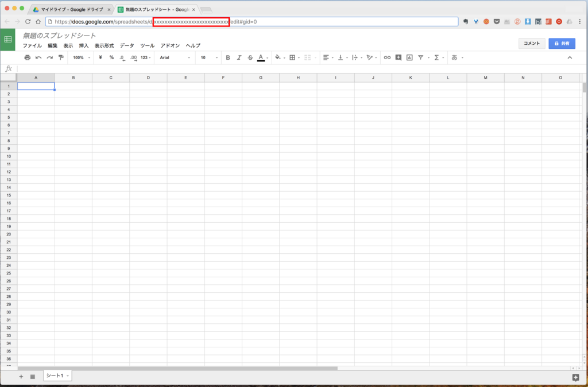Toggle italic formatting

[x=239, y=58]
